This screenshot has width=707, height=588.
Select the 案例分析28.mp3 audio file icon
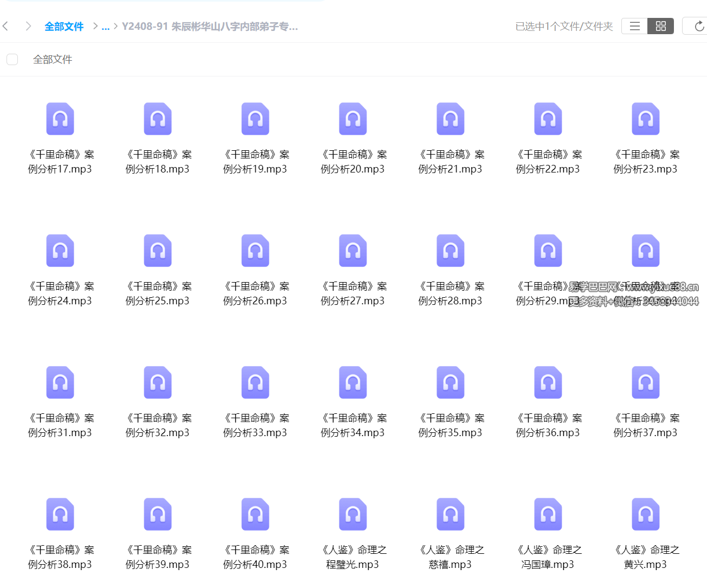[x=451, y=251]
